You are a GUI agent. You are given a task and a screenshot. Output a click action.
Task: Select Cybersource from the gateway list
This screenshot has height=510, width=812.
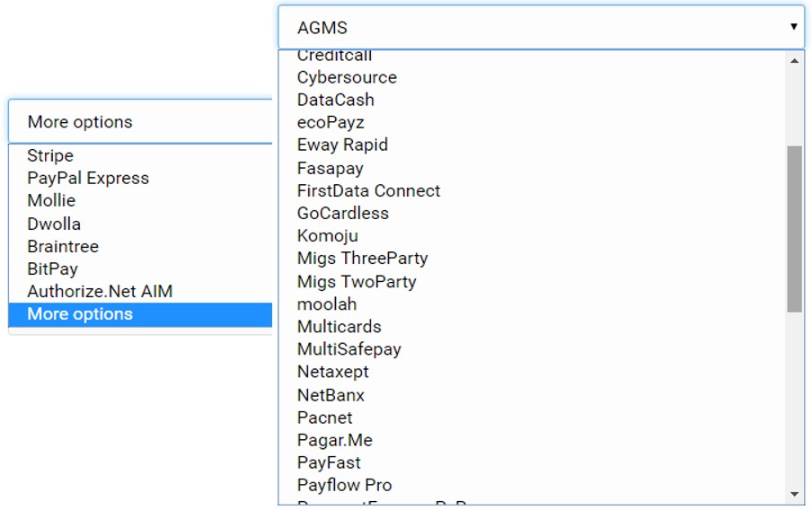pyautogui.click(x=347, y=78)
